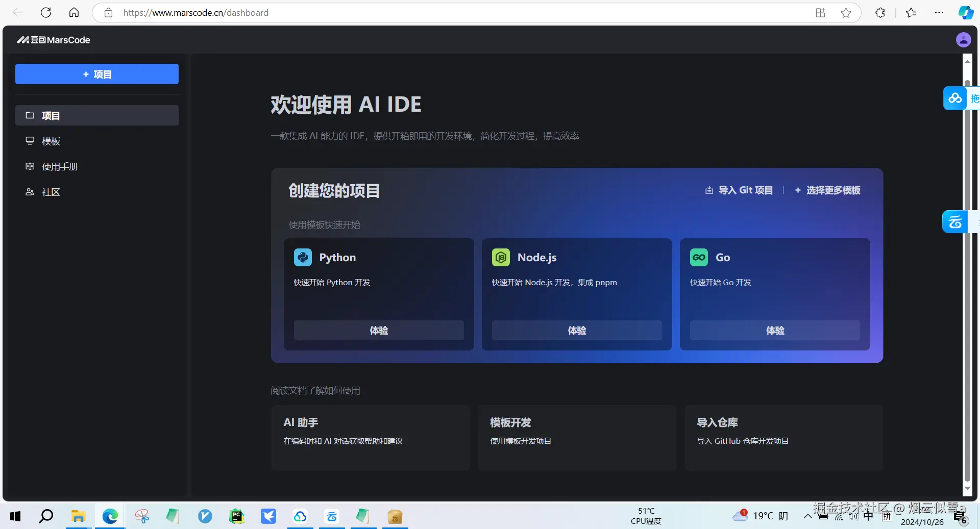Click 体验 on the Python card
This screenshot has width=980, height=529.
point(379,330)
